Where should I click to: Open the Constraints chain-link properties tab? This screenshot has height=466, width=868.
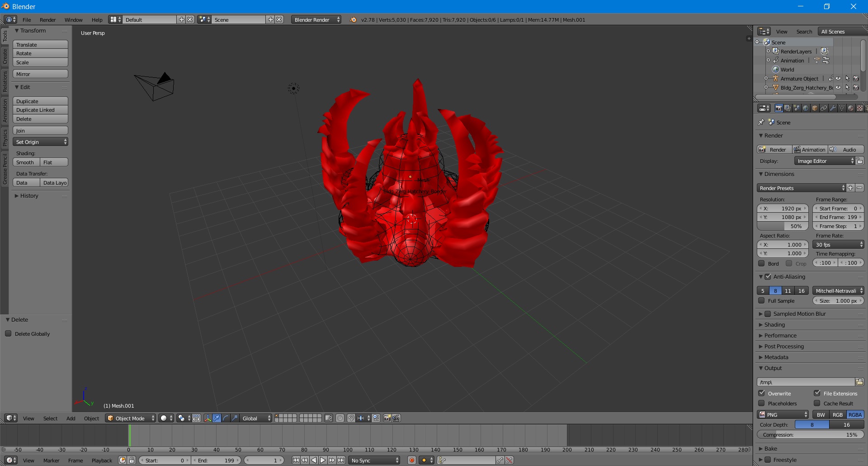point(824,108)
